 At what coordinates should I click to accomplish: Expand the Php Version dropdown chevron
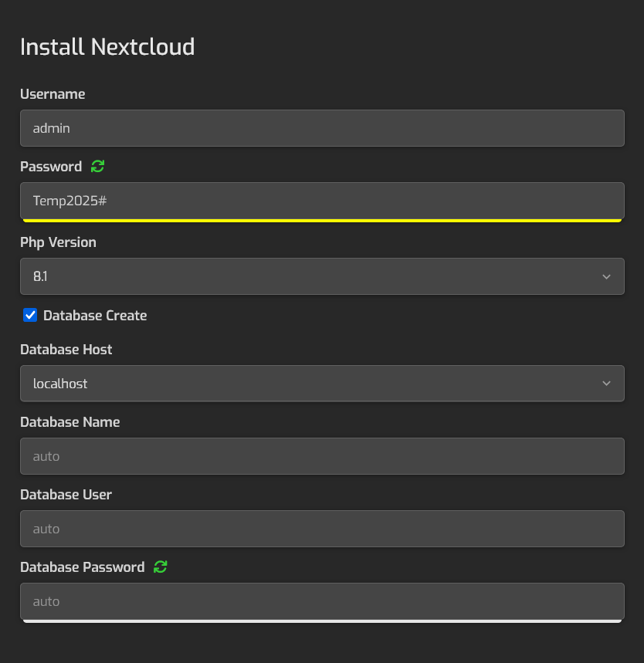606,276
